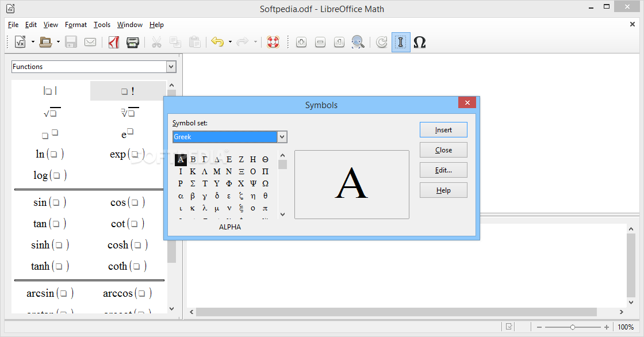Click zoom out minus in status bar
This screenshot has width=644, height=337.
coord(539,327)
